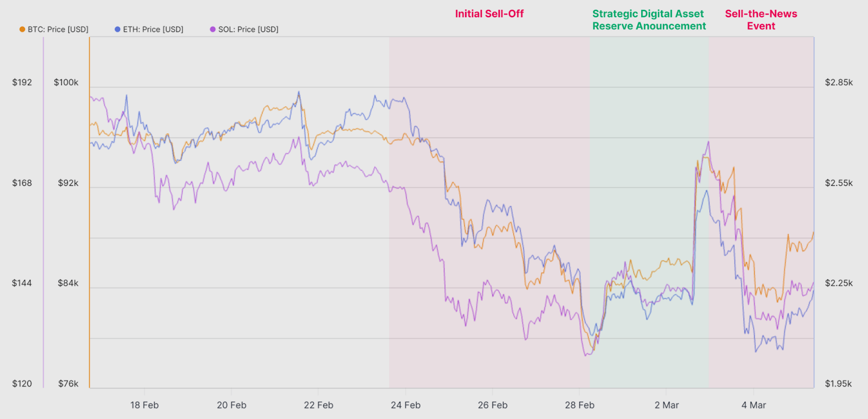Click the $2.85k ETH axis label
This screenshot has width=868, height=419.
(839, 82)
